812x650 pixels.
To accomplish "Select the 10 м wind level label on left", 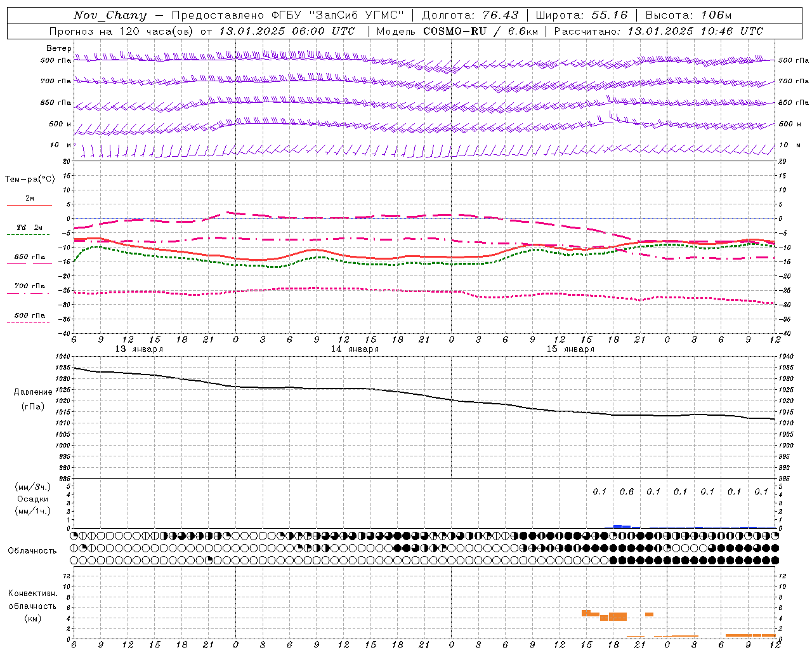I will [60, 145].
